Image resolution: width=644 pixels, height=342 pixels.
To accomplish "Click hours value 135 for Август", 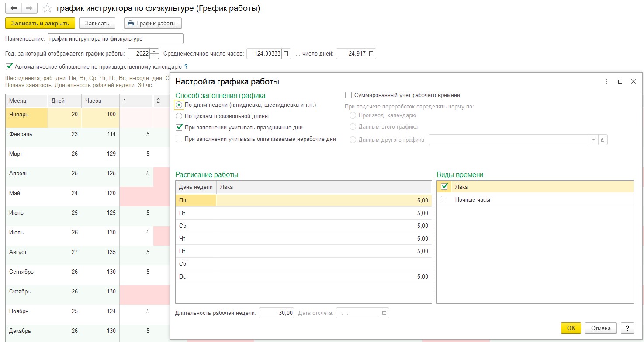I will [x=111, y=252].
